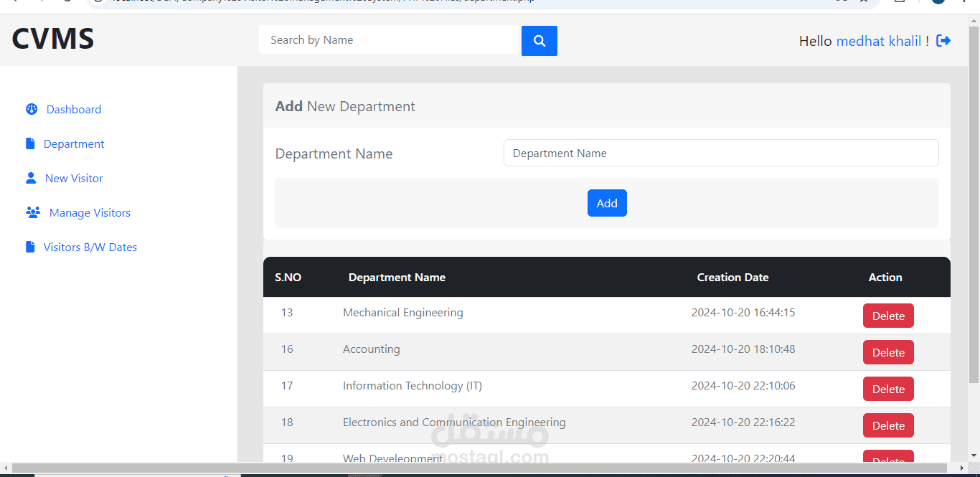This screenshot has height=477, width=980.
Task: Open the Department sidebar link
Action: pyautogui.click(x=74, y=143)
